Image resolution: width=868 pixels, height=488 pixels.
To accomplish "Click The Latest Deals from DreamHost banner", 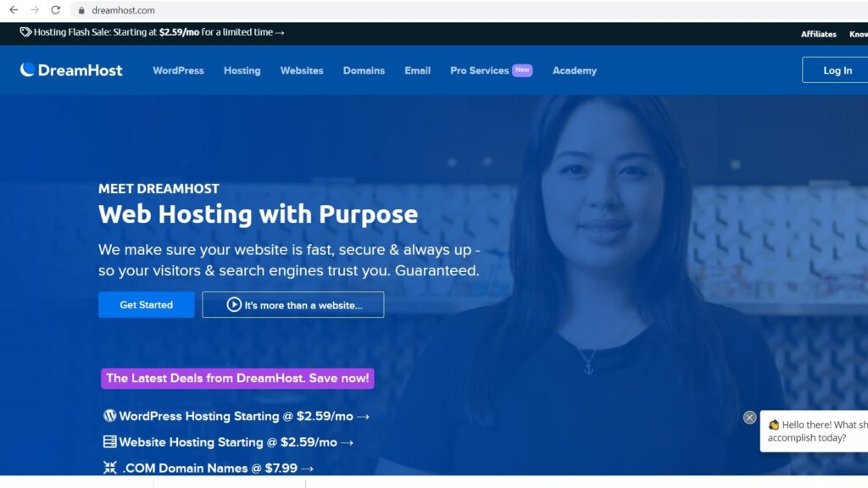I will point(237,379).
